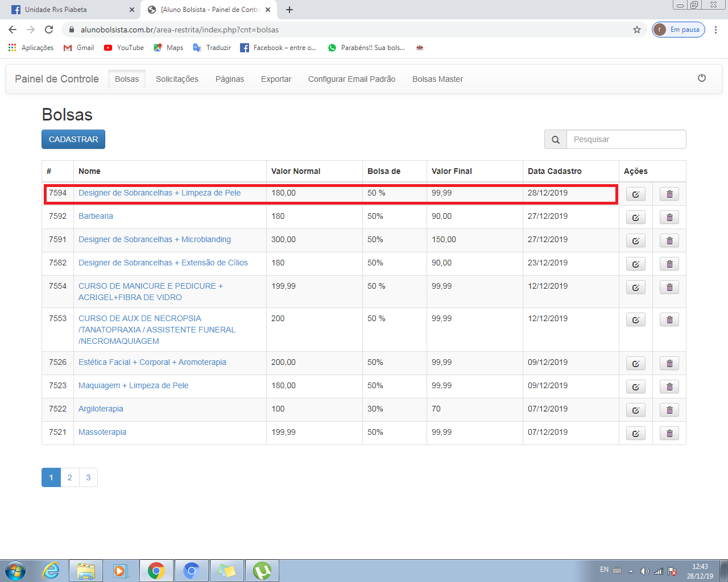
Task: Open the Barbearia link
Action: [96, 216]
